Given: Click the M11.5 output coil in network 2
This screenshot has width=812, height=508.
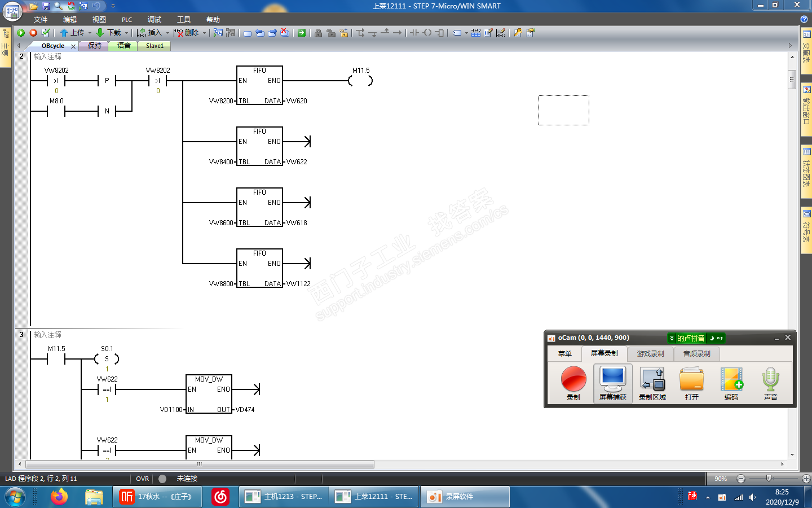Looking at the screenshot, I should pos(361,81).
